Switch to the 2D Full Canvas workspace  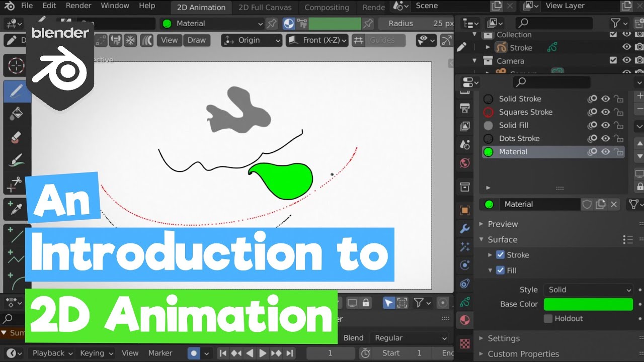pyautogui.click(x=265, y=8)
